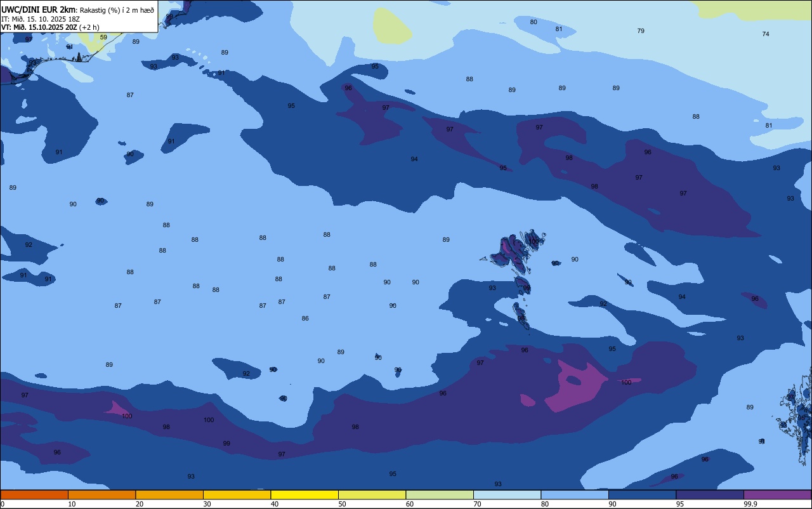Click the '70' legend tick label
812x509 pixels.
477,504
